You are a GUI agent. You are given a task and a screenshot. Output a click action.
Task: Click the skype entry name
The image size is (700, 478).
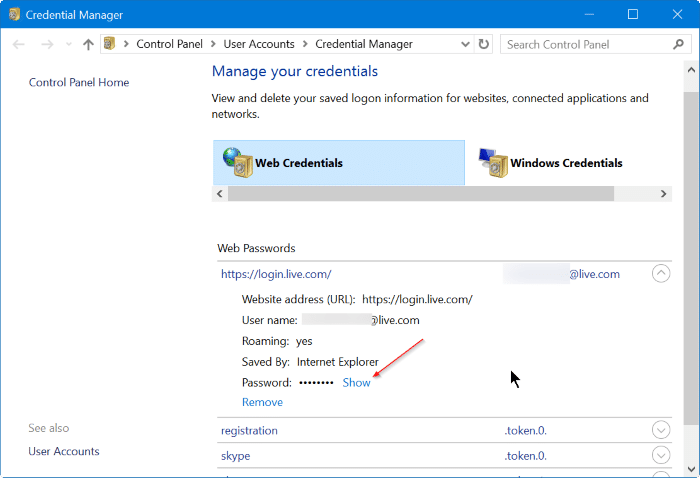(236, 456)
